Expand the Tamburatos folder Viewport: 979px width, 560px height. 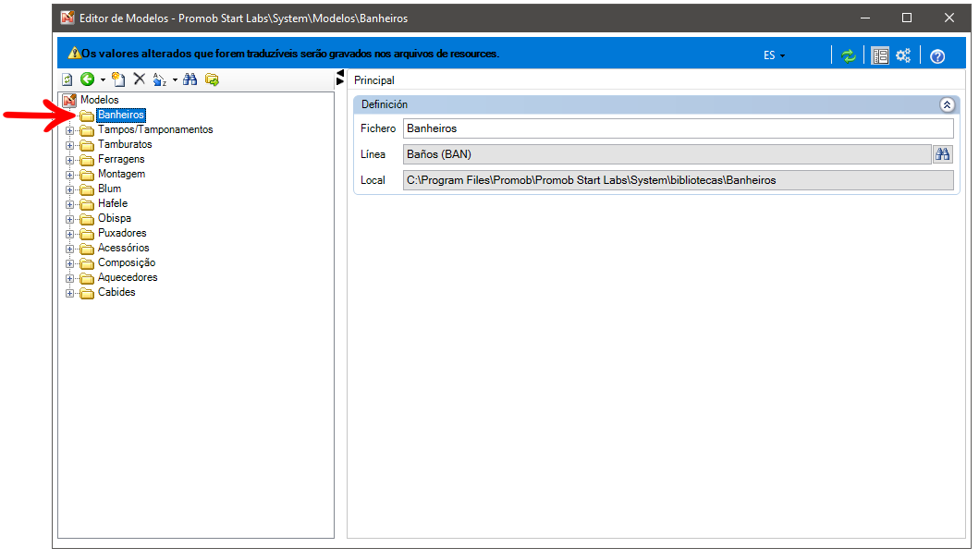click(70, 145)
